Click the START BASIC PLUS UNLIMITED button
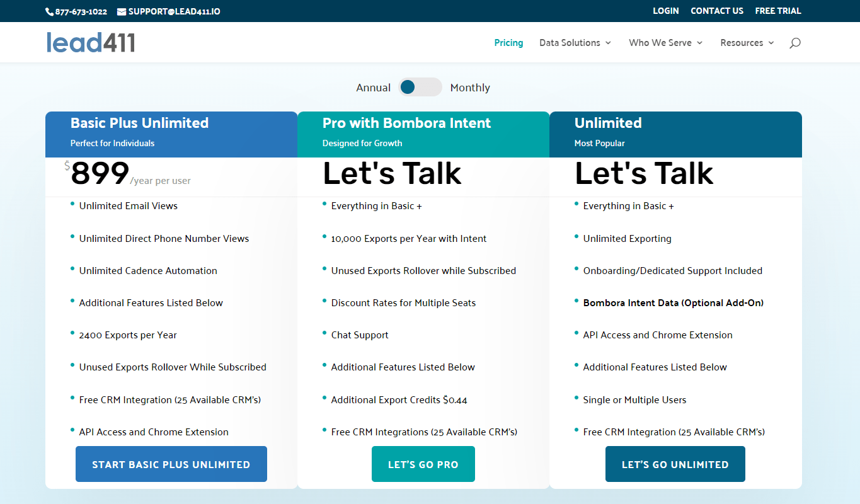Image resolution: width=860 pixels, height=504 pixels. tap(171, 464)
